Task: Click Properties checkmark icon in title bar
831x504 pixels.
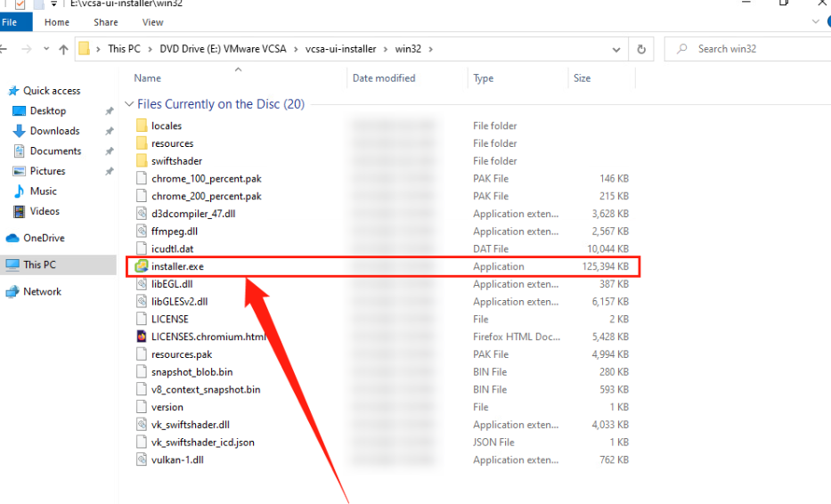Action: pos(20,4)
